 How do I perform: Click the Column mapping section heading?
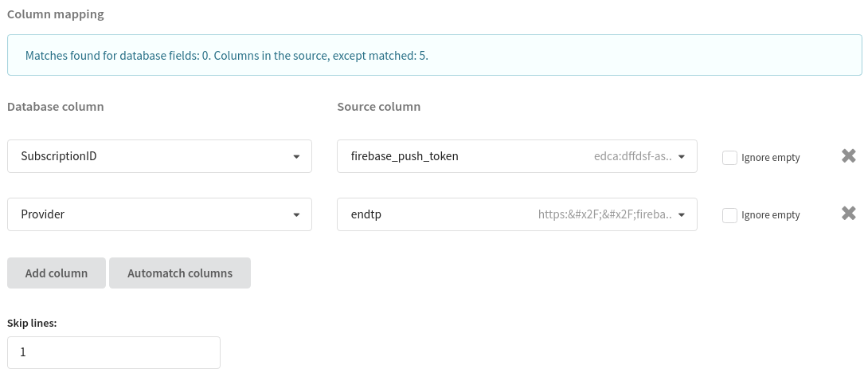[x=55, y=14]
